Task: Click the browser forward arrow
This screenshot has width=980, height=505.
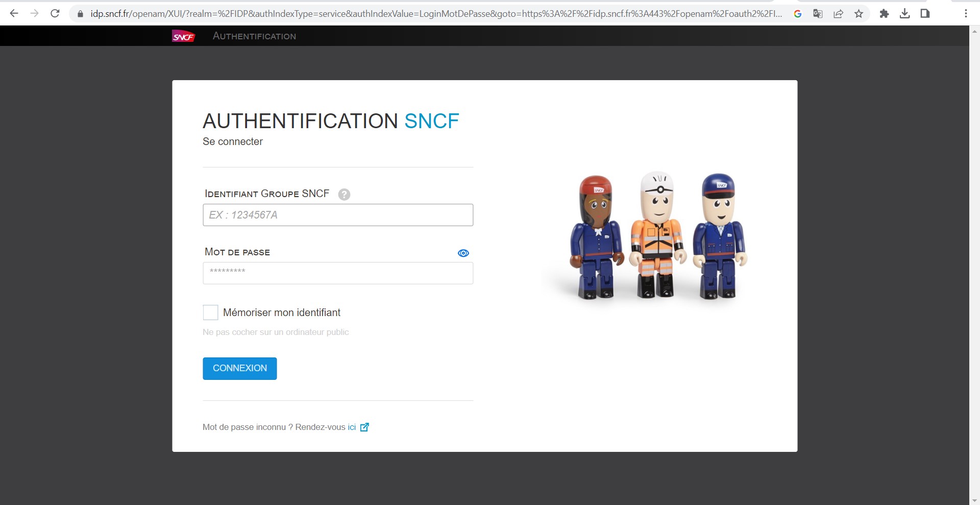Action: click(x=35, y=14)
